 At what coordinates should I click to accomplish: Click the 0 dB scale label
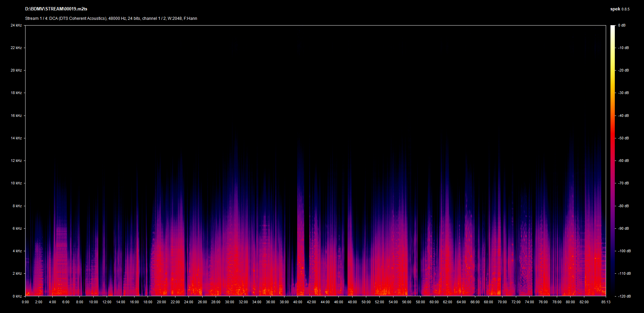[622, 25]
